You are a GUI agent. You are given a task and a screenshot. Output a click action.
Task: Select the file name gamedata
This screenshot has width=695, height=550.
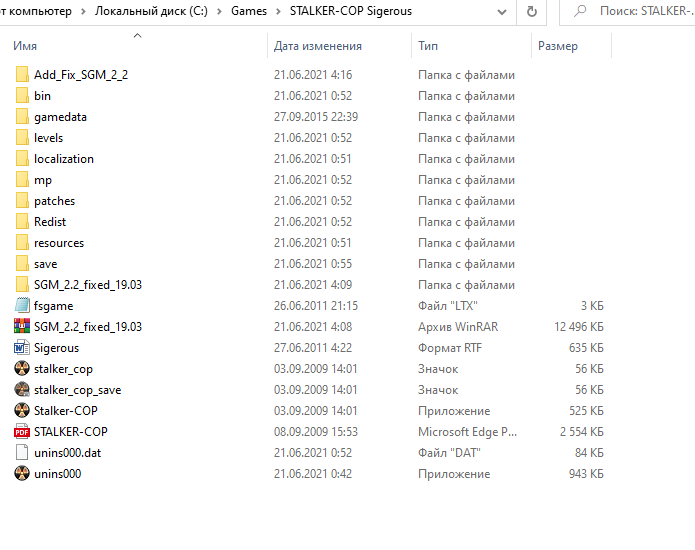tap(60, 117)
